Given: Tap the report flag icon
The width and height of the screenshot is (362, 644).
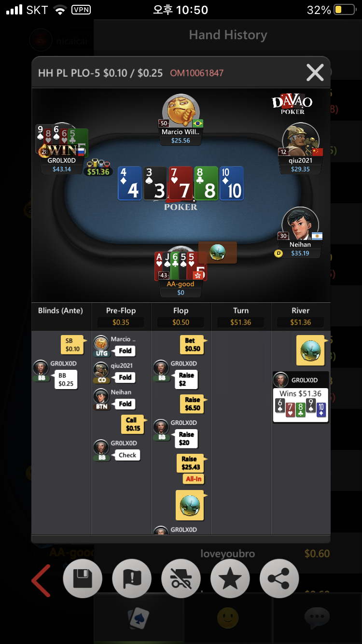Looking at the screenshot, I should pyautogui.click(x=132, y=578).
